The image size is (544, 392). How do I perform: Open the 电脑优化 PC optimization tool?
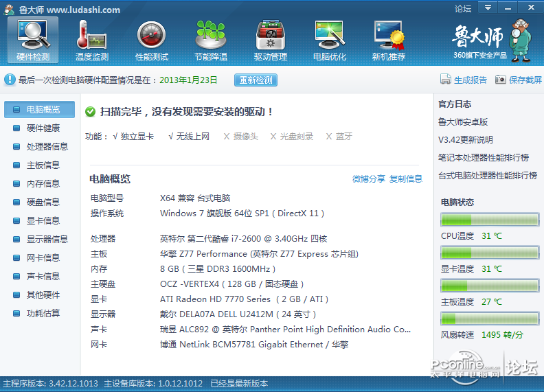coord(330,41)
